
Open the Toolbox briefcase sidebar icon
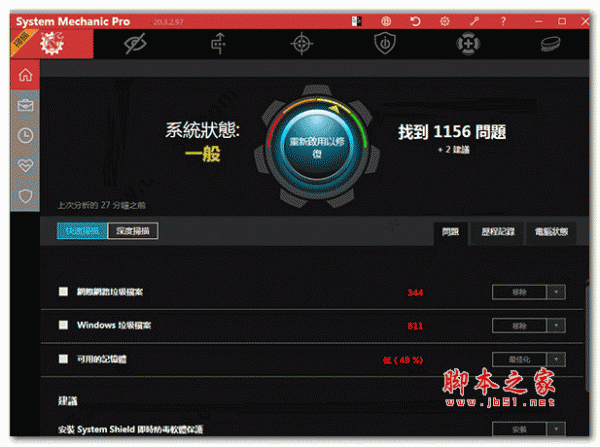pyautogui.click(x=25, y=105)
